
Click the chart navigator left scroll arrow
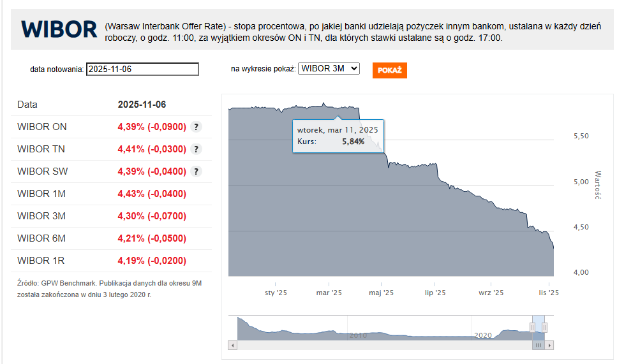(233, 345)
